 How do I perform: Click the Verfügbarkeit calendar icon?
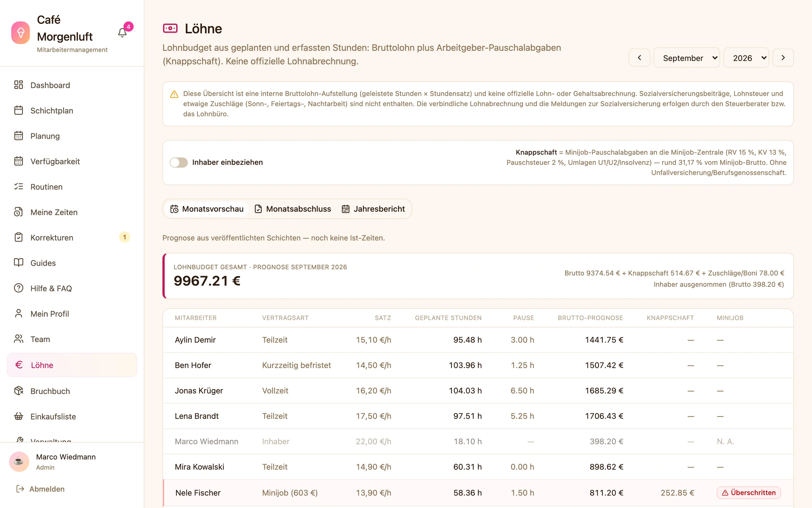pos(19,161)
